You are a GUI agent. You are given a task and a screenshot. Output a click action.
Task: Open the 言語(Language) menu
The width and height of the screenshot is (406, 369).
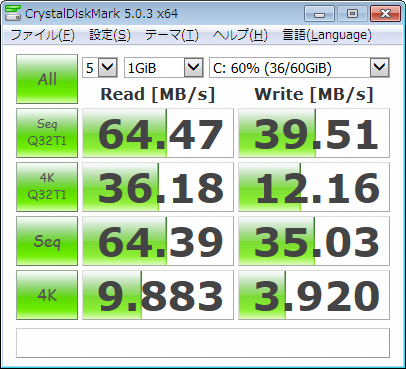327,35
